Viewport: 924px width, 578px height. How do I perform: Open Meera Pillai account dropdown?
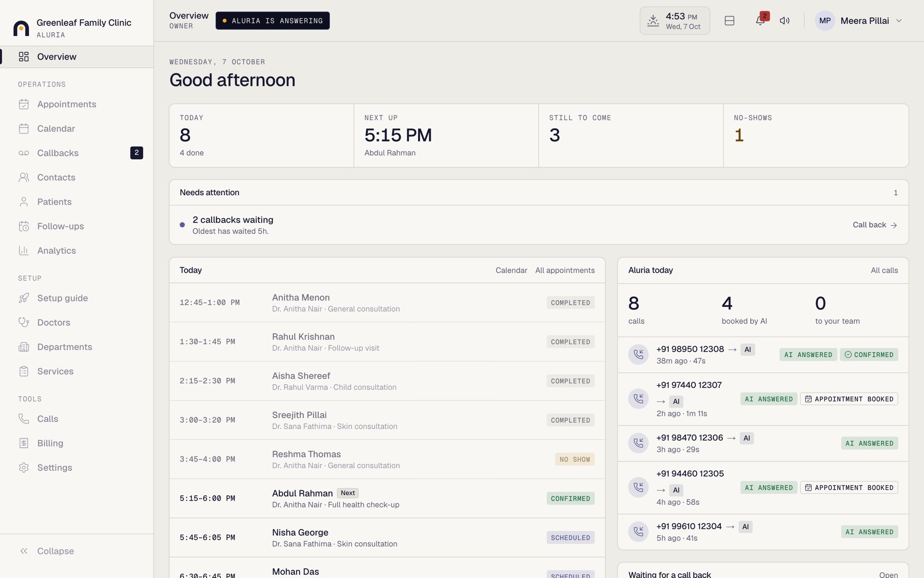[x=859, y=21]
